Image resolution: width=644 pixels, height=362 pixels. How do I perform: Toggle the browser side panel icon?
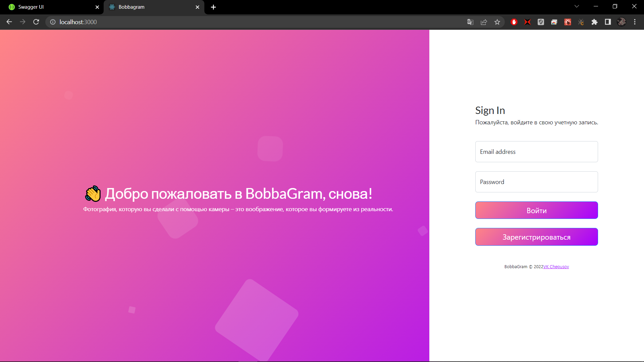point(608,22)
